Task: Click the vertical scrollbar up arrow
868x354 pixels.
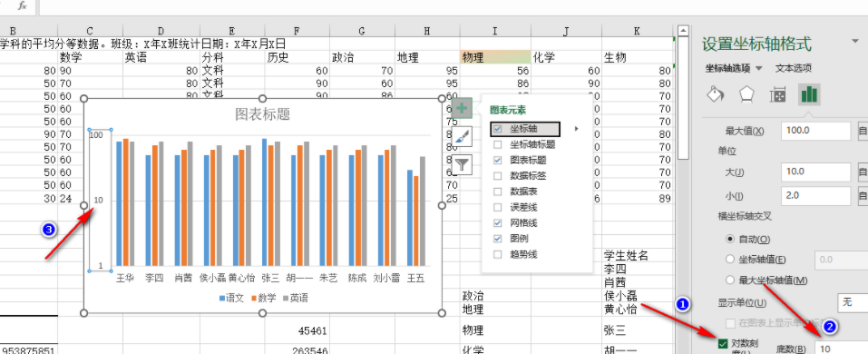Action: coord(683,31)
